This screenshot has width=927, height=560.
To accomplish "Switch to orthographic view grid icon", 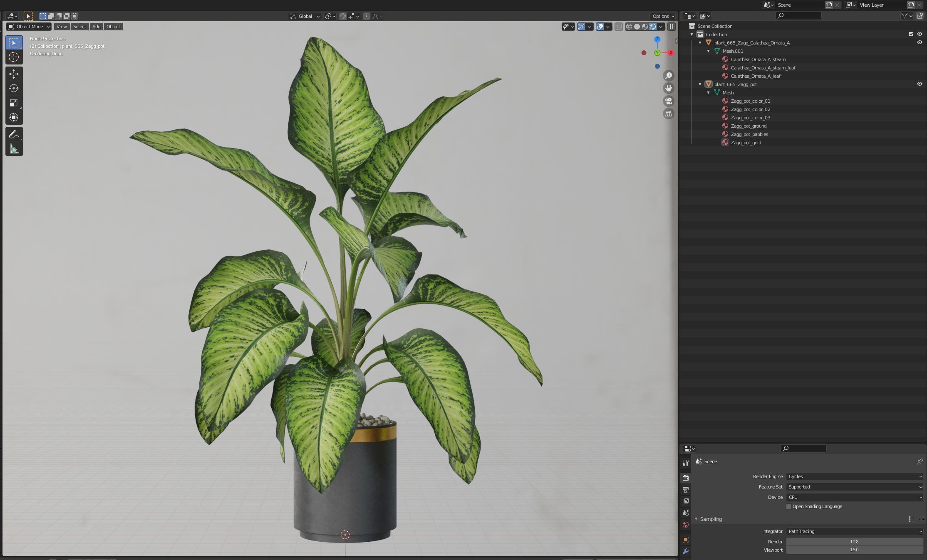I will 668,113.
